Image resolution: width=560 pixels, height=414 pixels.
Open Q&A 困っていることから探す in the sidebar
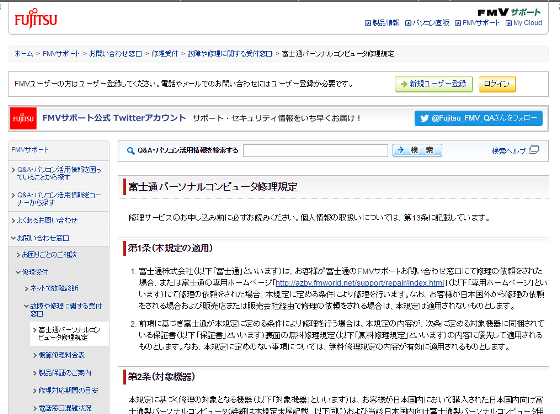tap(59, 173)
